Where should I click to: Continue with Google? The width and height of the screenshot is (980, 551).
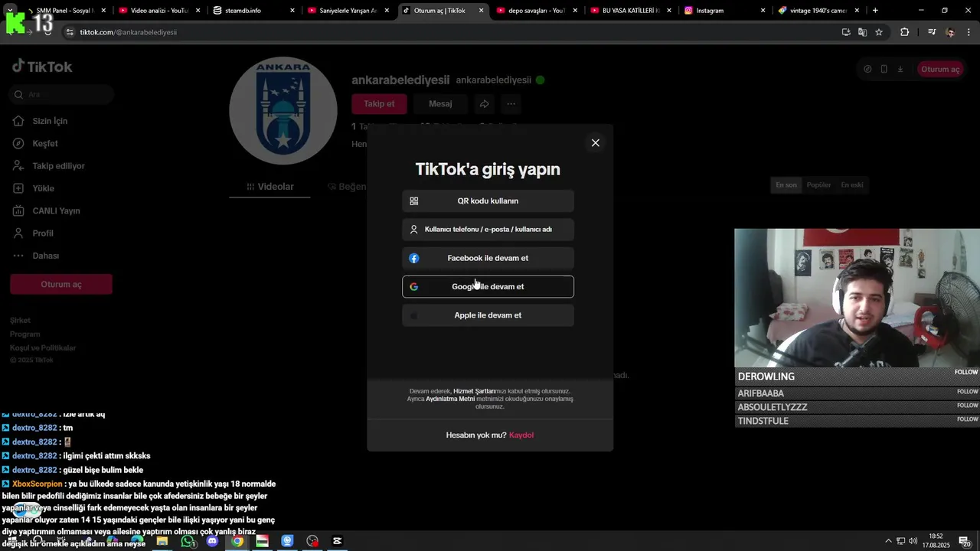click(488, 287)
